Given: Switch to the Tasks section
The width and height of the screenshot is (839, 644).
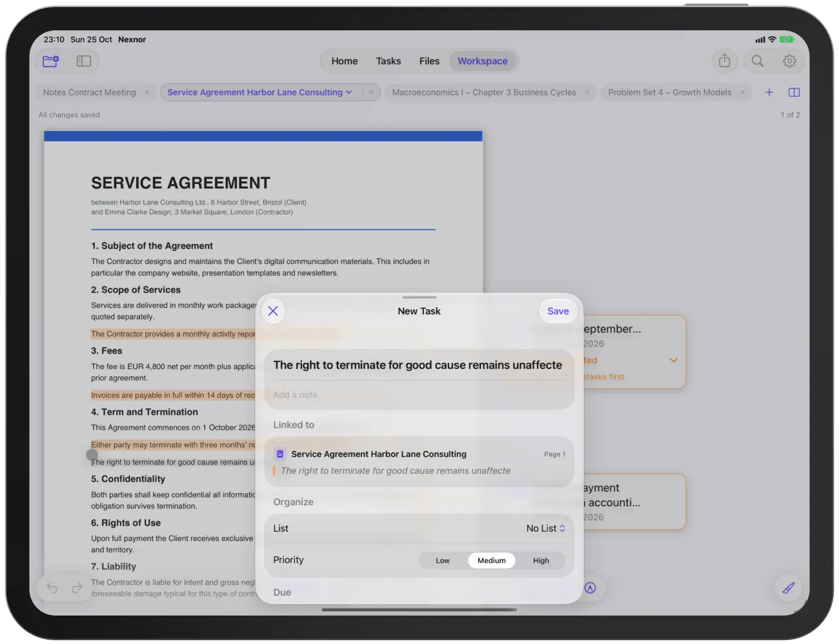Looking at the screenshot, I should tap(389, 61).
